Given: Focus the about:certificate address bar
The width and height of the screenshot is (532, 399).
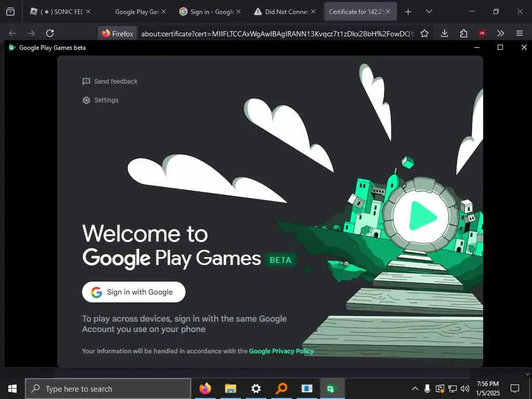Looking at the screenshot, I should 277,34.
